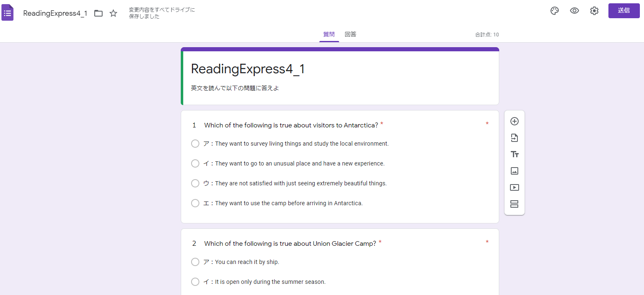Add video icon in side toolbar
The image size is (644, 295).
515,187
